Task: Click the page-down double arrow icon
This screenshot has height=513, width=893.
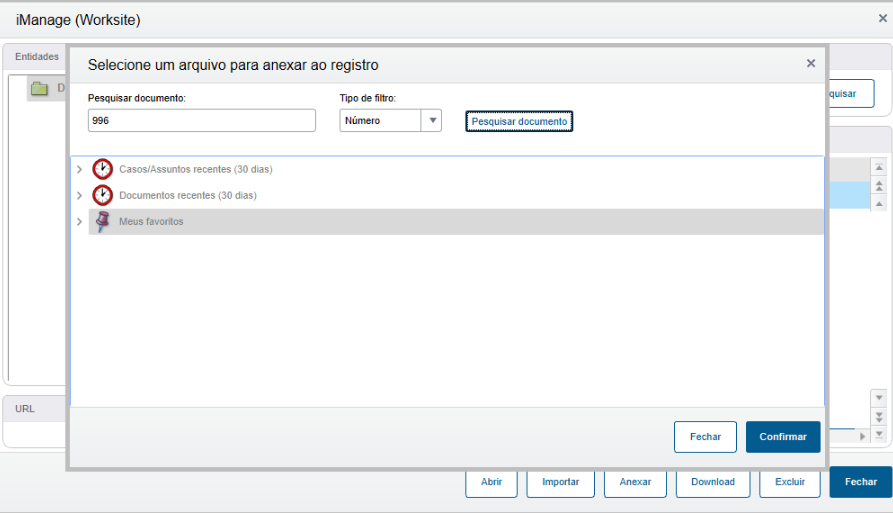Action: point(879,416)
